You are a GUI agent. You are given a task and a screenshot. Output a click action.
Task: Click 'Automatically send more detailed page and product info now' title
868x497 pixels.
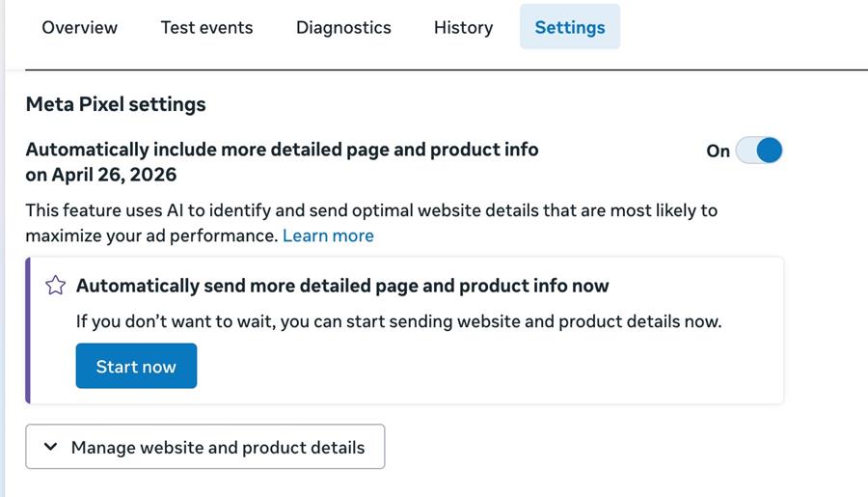click(342, 286)
